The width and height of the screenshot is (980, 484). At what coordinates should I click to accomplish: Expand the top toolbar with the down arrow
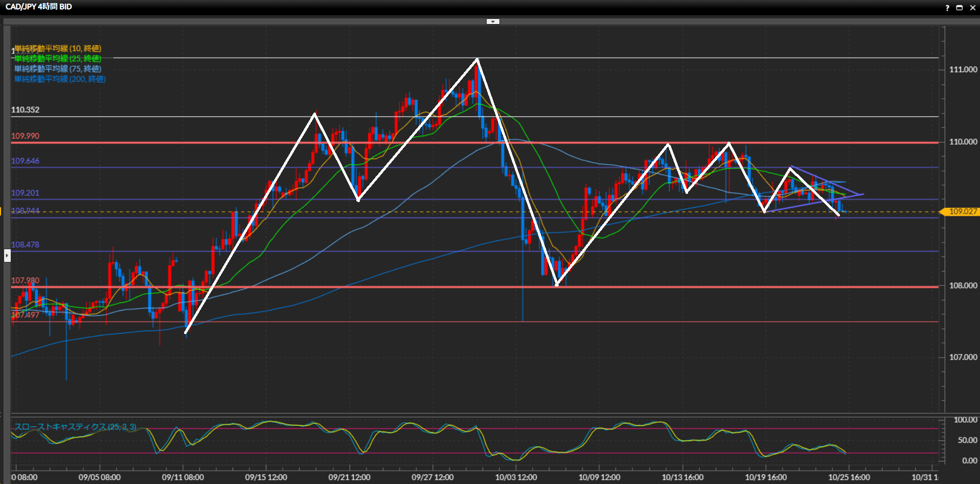click(x=493, y=21)
